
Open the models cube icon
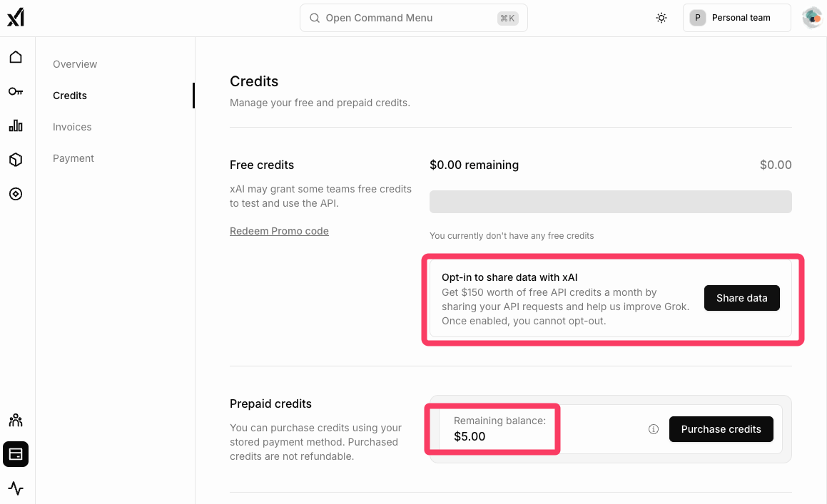coord(16,160)
